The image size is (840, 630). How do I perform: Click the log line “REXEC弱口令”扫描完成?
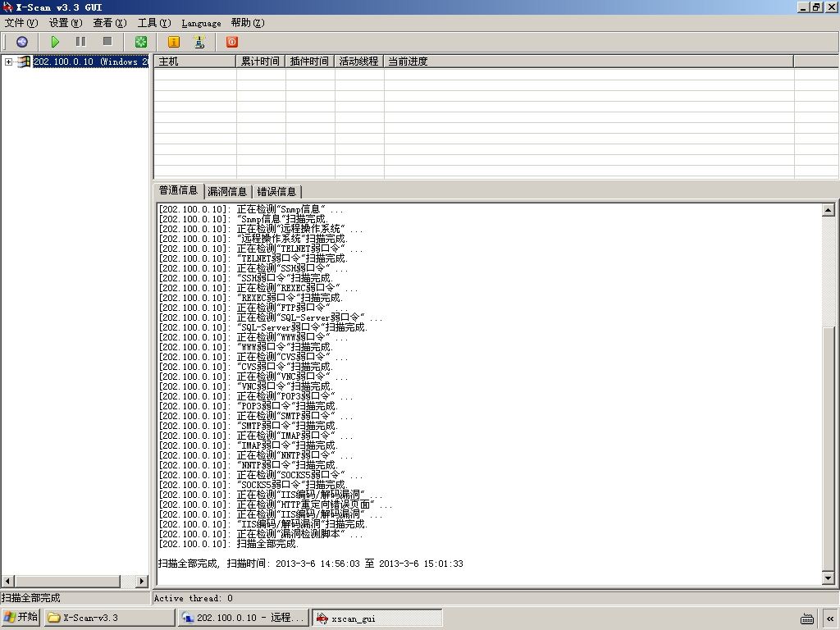pos(250,298)
